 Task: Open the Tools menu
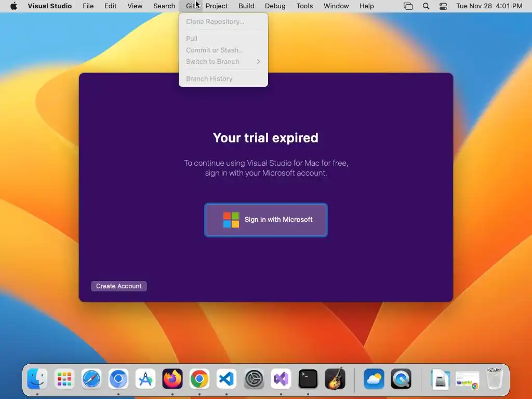tap(304, 6)
